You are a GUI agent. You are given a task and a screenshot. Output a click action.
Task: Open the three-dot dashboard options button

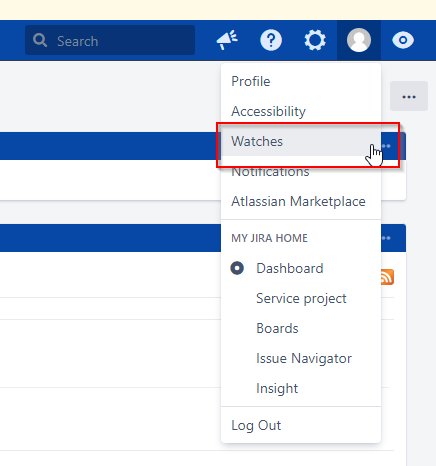point(409,96)
